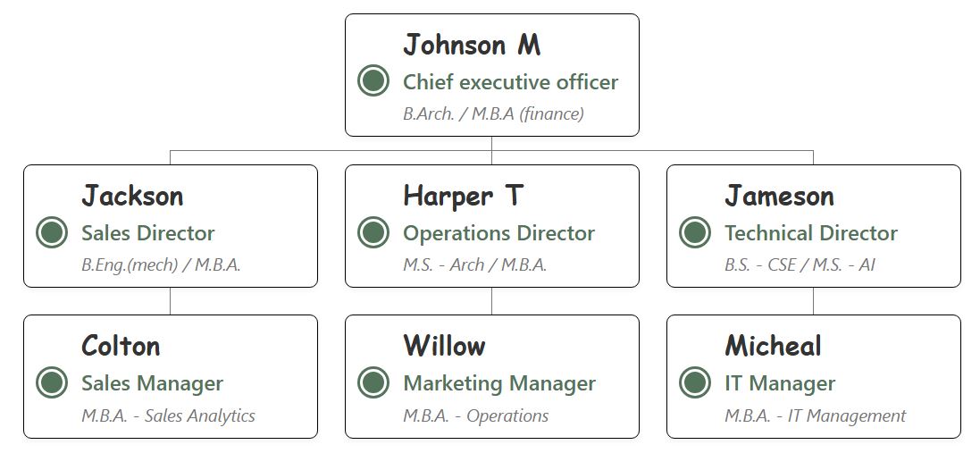Click the green circle icon beside Willow
980x453 pixels.
[373, 382]
